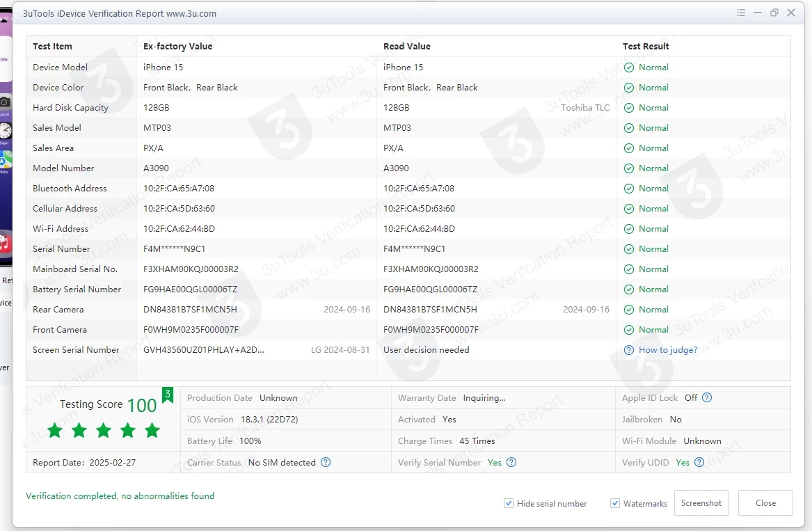Click the green 3uTools badge beside score 100
Image resolution: width=812 pixels, height=531 pixels.
[168, 396]
